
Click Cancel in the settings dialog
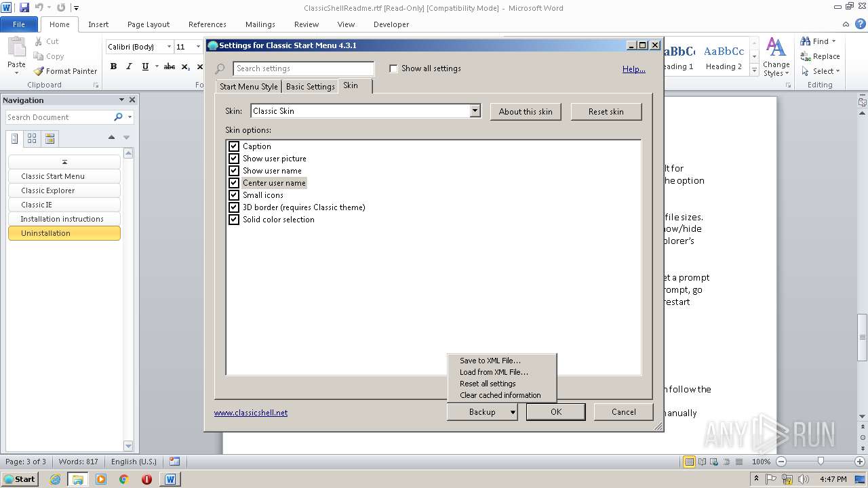click(x=624, y=412)
